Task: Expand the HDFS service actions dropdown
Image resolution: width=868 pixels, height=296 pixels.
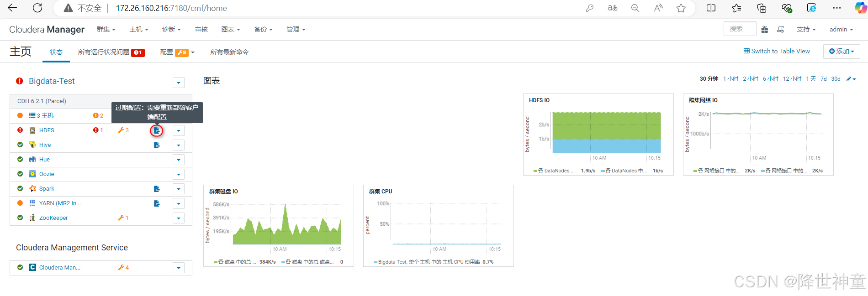Action: pyautogui.click(x=179, y=130)
